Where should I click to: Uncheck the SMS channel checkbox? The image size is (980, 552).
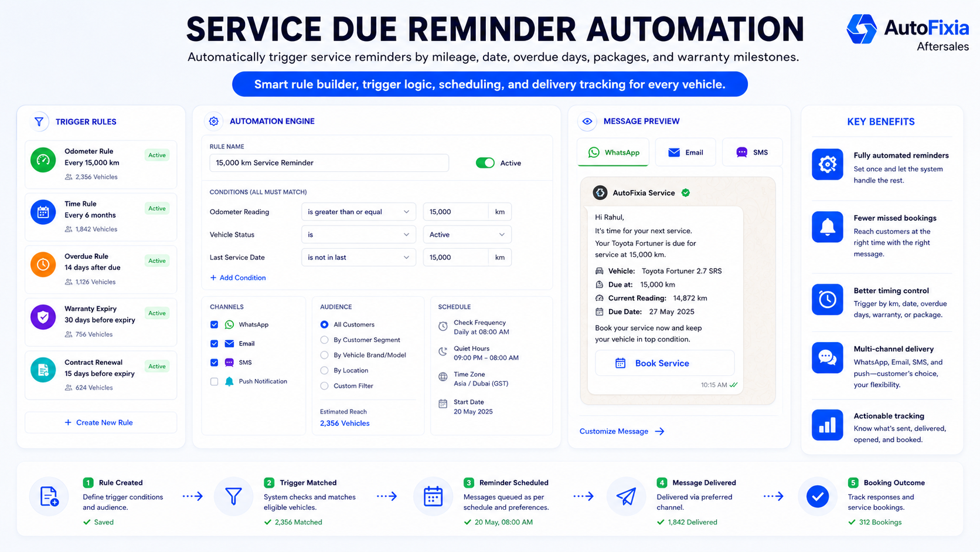coord(214,363)
